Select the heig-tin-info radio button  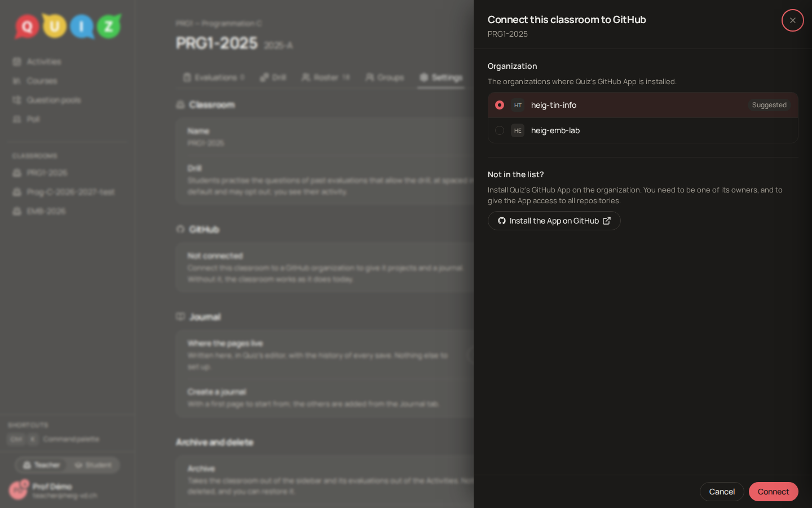coord(500,105)
